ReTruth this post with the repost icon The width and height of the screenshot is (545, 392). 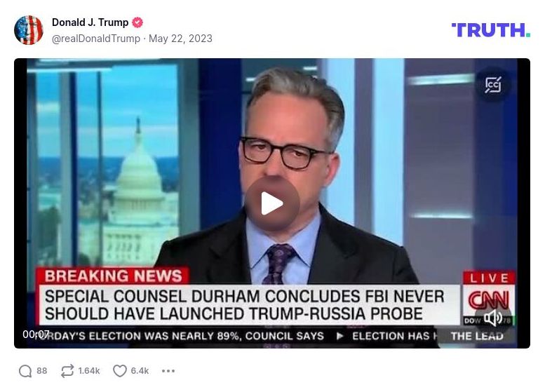[67, 371]
